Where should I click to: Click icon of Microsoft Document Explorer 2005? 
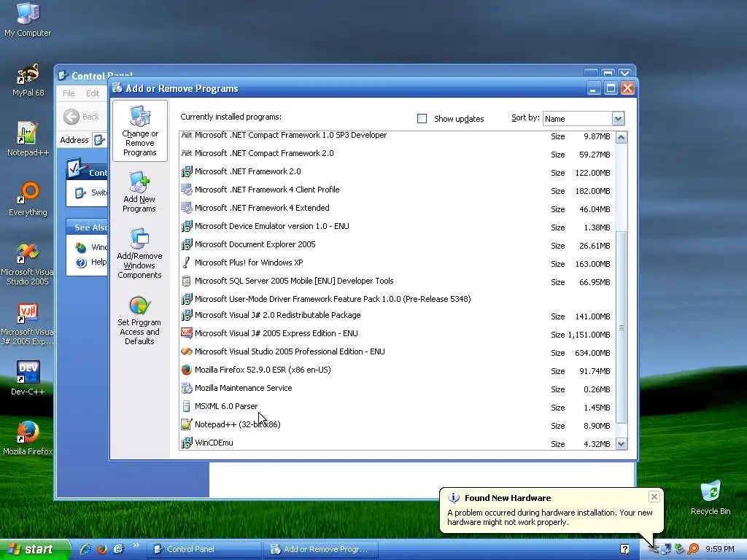pos(186,244)
